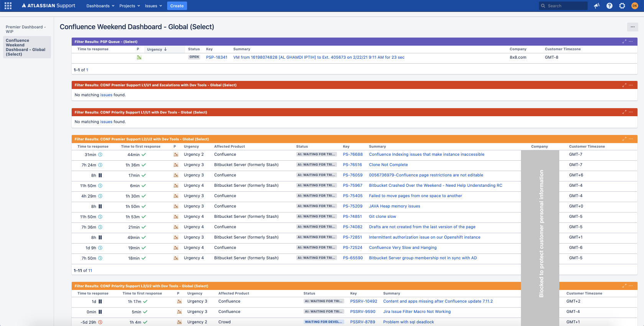Click the green checkmark next to 44min
The image size is (644, 326).
(144, 155)
